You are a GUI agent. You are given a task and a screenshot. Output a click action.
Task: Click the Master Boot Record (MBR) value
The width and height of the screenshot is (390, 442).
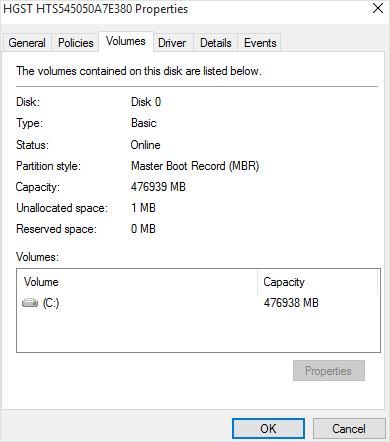[195, 166]
